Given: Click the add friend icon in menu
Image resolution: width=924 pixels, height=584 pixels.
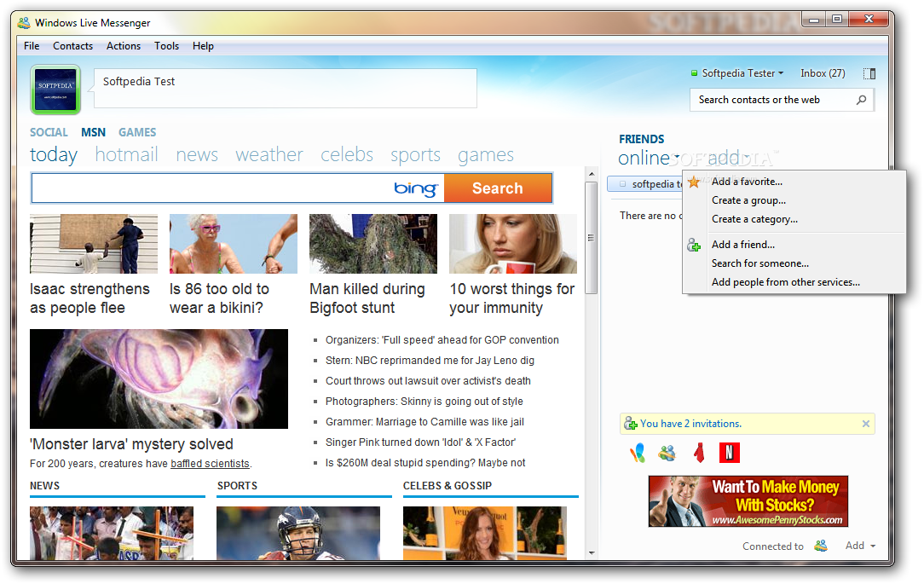Looking at the screenshot, I should click(694, 246).
